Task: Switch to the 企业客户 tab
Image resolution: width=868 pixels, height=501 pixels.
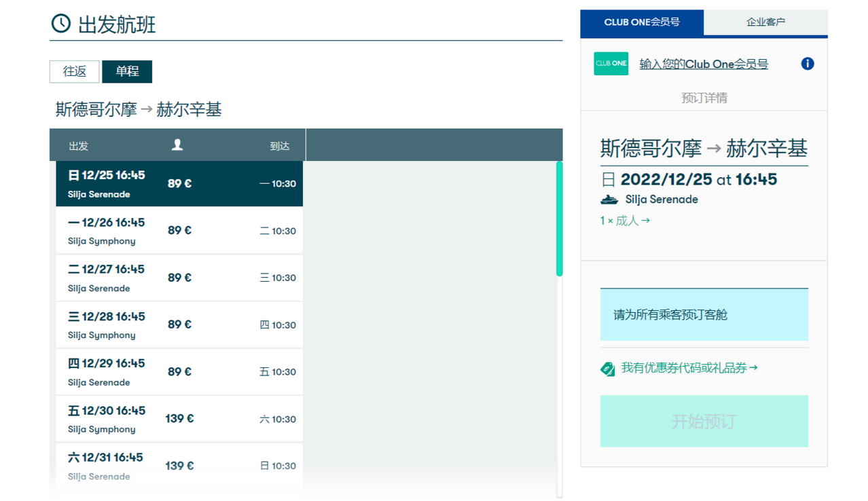Action: coord(765,22)
